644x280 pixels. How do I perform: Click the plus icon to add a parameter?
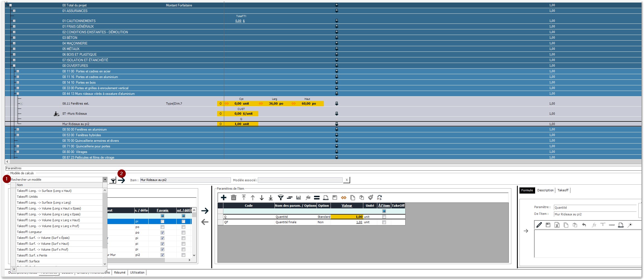coord(224,198)
